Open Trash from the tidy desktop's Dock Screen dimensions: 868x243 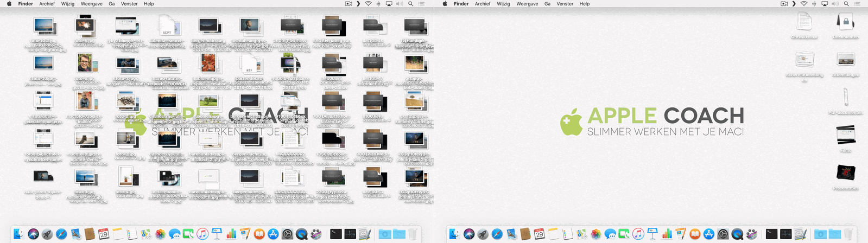coord(848,234)
